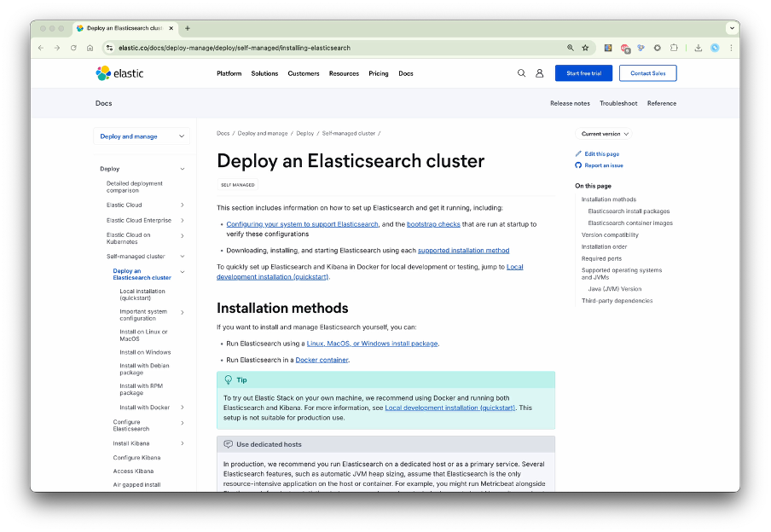Click the browser address bar
The height and width of the screenshot is (532, 771).
(334, 48)
